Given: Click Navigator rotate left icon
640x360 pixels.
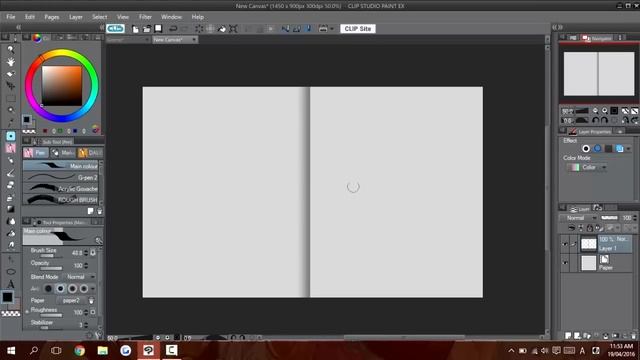Looking at the screenshot, I should [596, 120].
